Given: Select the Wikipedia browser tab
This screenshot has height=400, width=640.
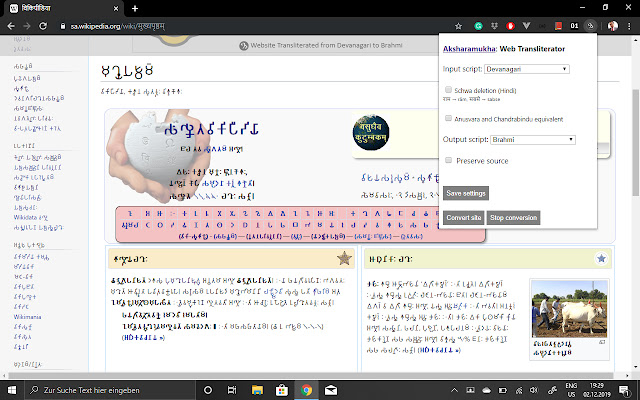Looking at the screenshot, I should 63,9.
